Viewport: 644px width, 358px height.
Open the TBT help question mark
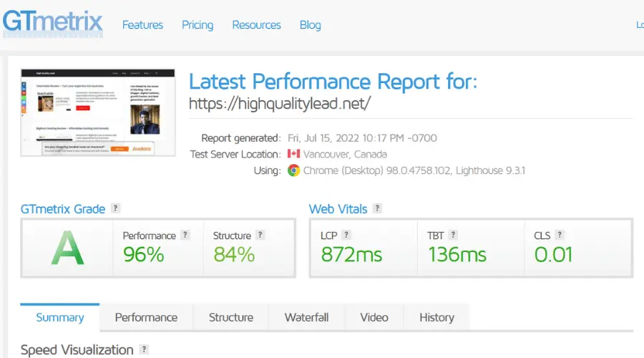coord(453,235)
